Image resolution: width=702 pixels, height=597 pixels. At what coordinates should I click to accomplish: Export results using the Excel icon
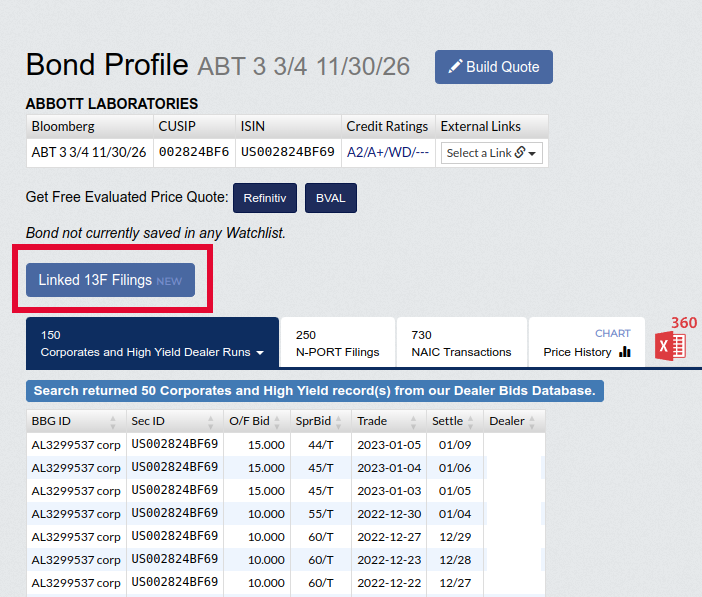click(x=671, y=346)
